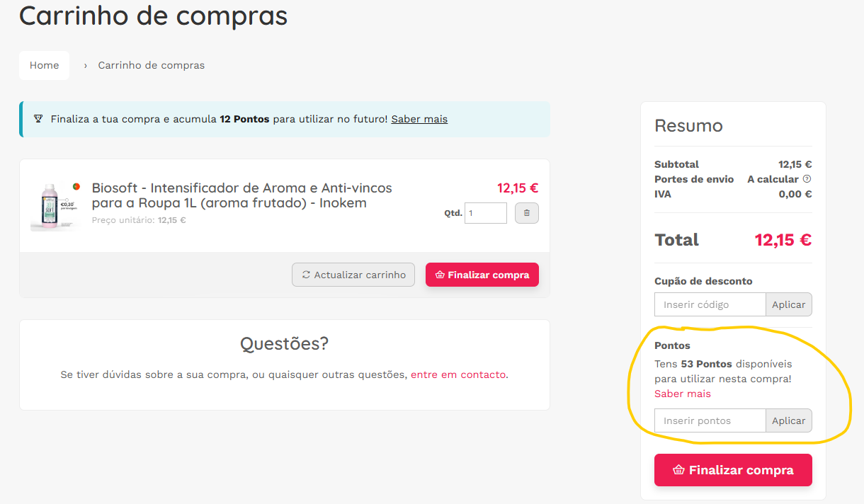Click Finalizar compra in the Resumo sidebar
The height and width of the screenshot is (504, 864).
[x=733, y=469]
